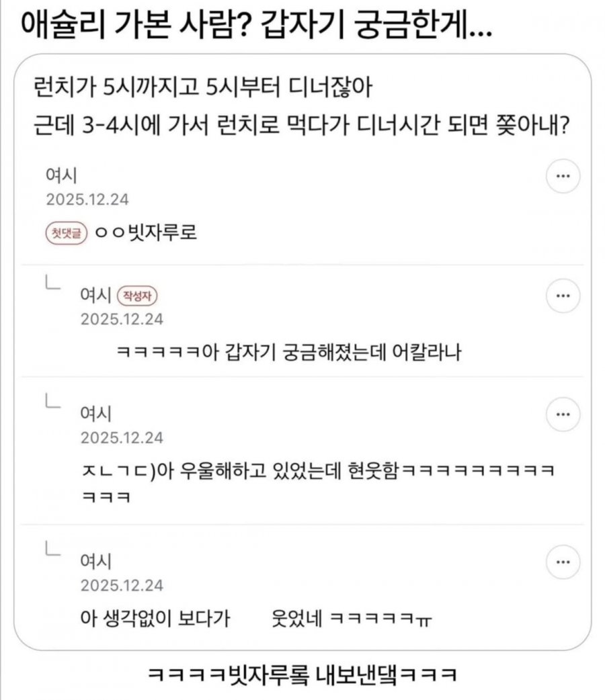Click the 작성자 badge
The image size is (605, 700).
[x=140, y=295]
